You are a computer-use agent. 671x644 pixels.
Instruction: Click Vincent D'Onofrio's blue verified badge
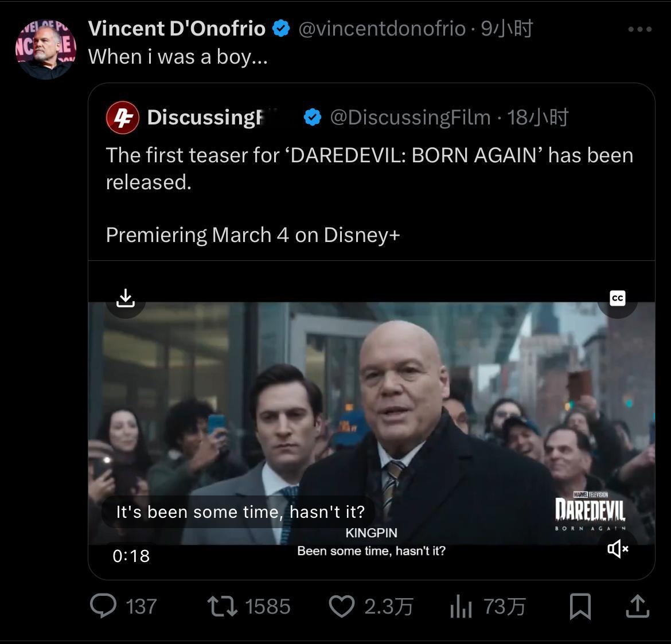tap(280, 26)
